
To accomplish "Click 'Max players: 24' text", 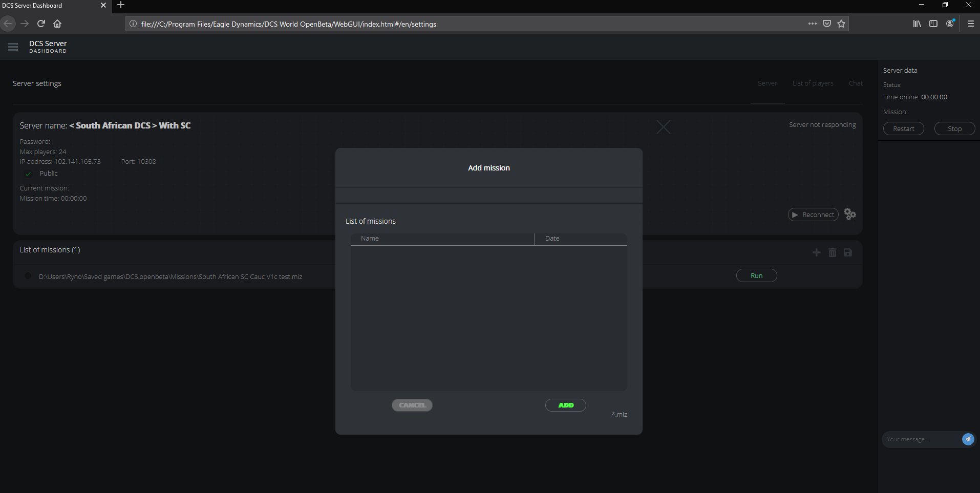I will pos(43,152).
